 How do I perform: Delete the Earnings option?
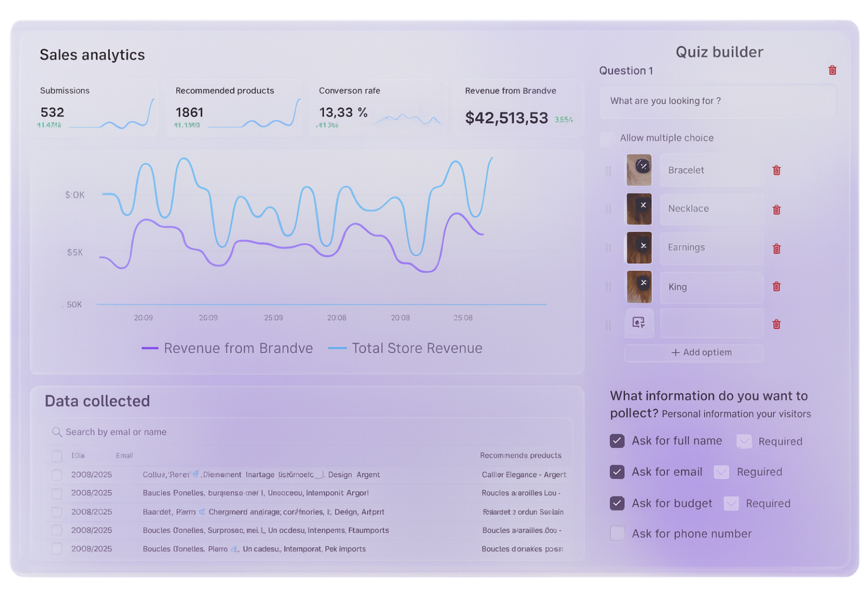point(776,249)
